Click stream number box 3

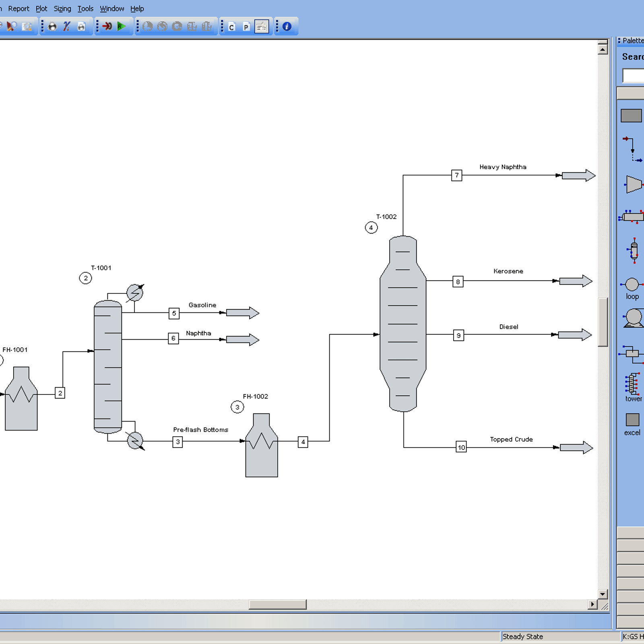click(178, 442)
